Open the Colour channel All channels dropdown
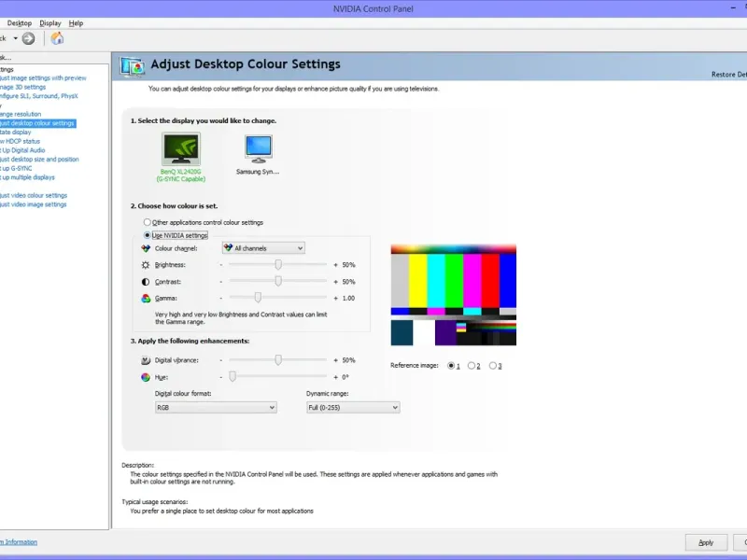 263,248
